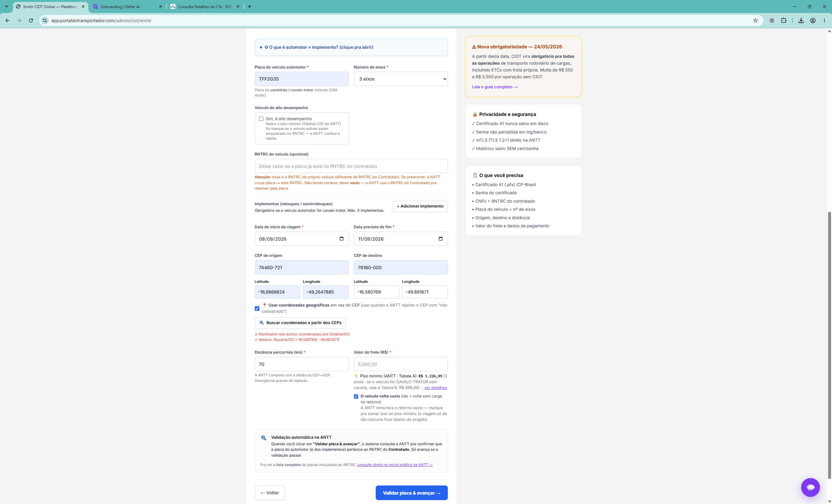Click the Voltar button
Viewport: 832px width, 504px height.
click(x=269, y=493)
